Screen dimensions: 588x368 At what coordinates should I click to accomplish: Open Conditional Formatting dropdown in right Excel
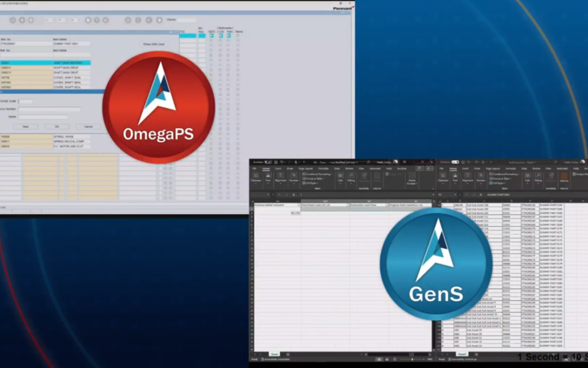(x=504, y=174)
